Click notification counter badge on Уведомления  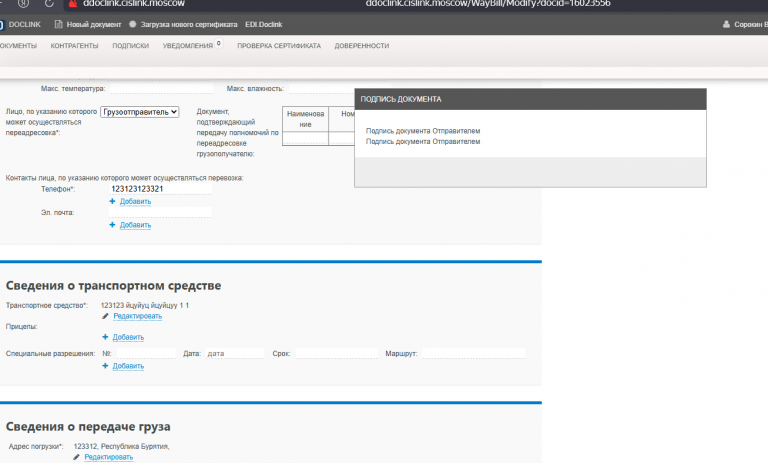(219, 43)
